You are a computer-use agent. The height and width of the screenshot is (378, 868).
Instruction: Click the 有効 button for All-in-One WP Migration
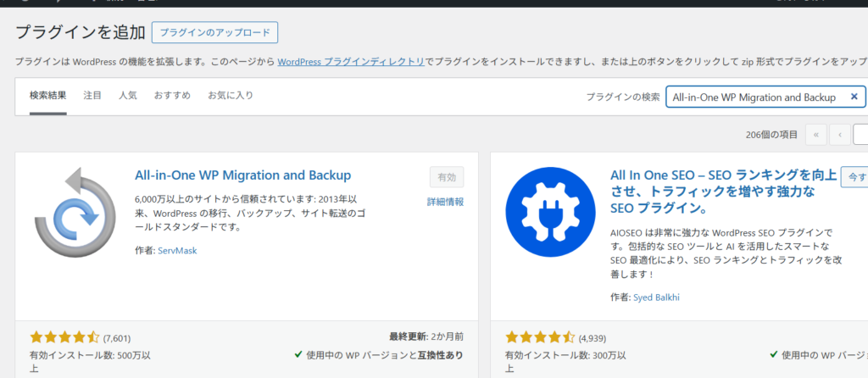pos(446,177)
